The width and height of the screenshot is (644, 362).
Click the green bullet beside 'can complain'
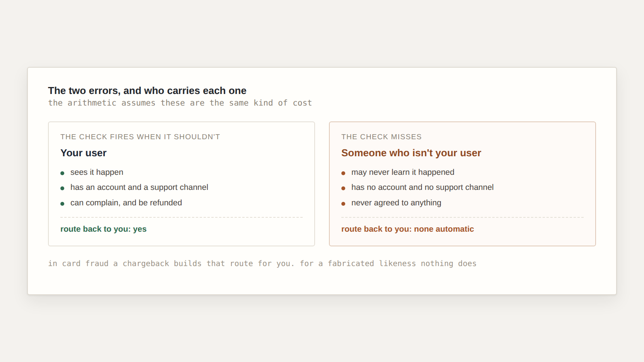point(62,204)
